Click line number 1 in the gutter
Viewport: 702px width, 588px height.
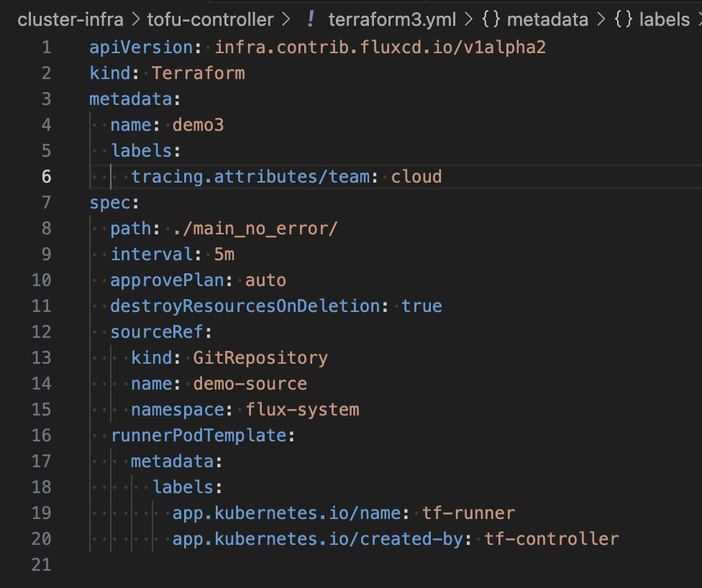(47, 47)
